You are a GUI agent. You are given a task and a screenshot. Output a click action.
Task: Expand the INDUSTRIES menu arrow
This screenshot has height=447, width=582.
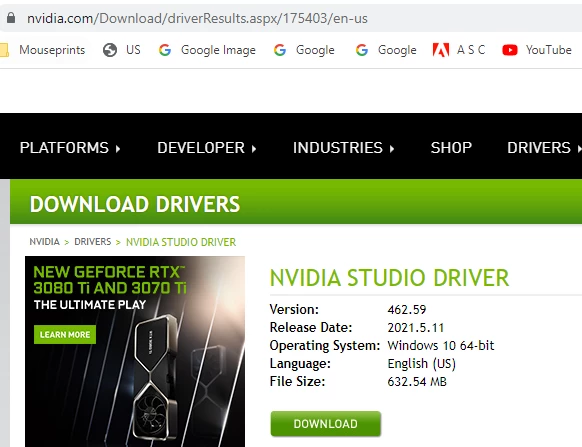[392, 149]
